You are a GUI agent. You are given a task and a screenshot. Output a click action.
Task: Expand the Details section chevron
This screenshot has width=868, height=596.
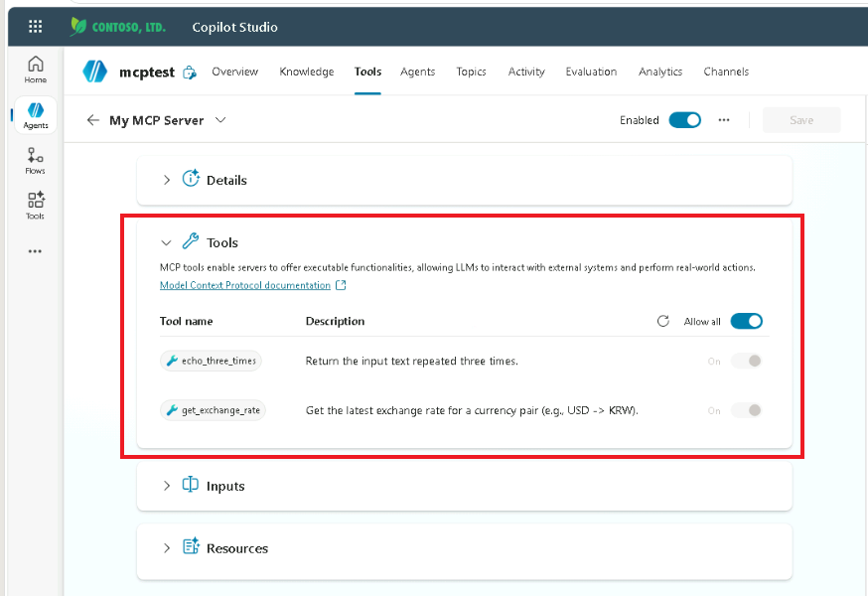(x=167, y=180)
